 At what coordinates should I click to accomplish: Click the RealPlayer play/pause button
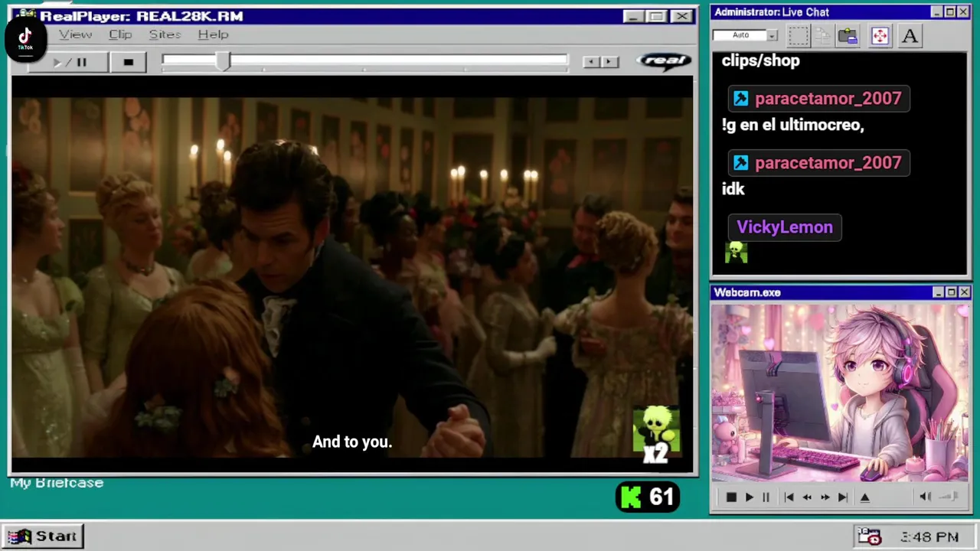point(69,63)
